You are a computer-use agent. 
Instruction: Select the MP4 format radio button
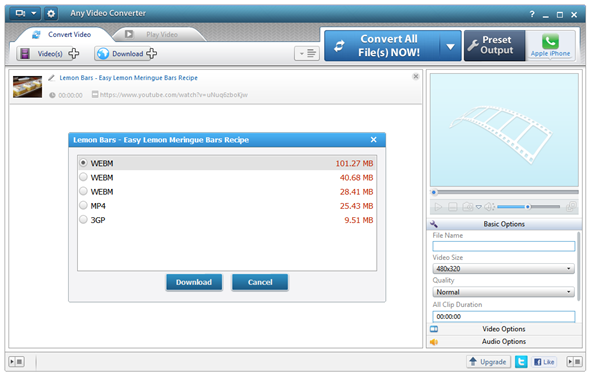[83, 205]
